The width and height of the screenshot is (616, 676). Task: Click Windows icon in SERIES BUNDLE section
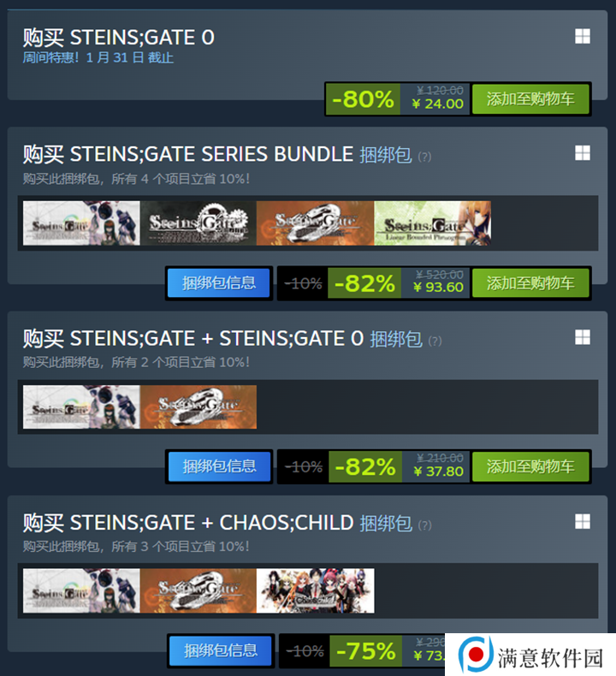pos(583,152)
